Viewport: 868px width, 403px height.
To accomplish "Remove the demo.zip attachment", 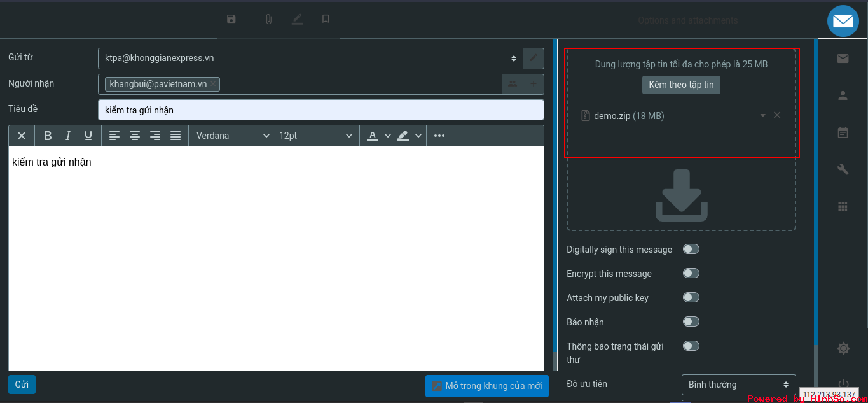I will [x=777, y=115].
